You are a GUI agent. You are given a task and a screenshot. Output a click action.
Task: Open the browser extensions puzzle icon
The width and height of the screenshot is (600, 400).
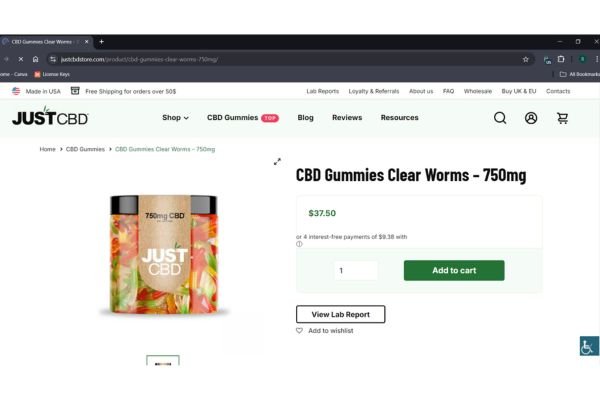pyautogui.click(x=561, y=59)
